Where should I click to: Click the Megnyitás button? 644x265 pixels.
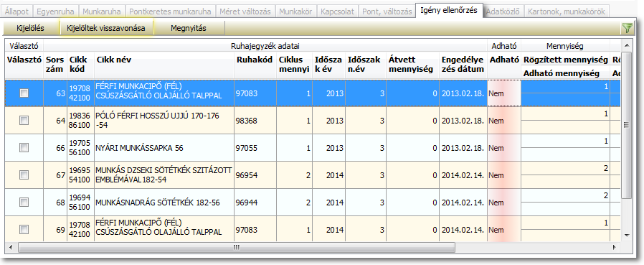pyautogui.click(x=189, y=29)
